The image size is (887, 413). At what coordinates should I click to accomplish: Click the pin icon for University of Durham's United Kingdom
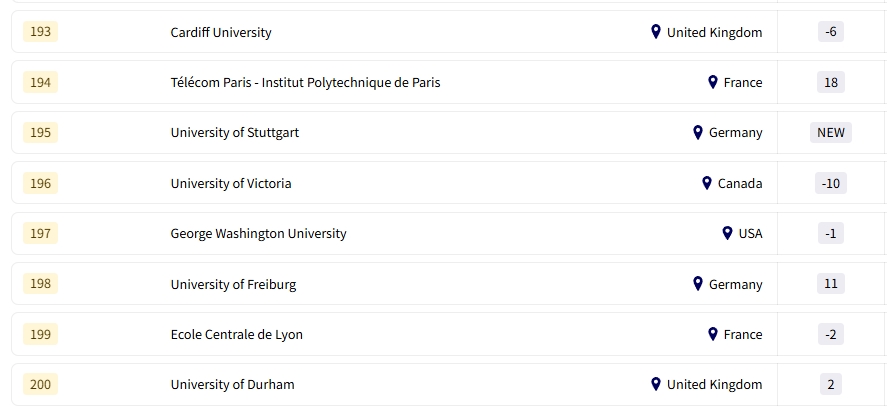point(656,384)
